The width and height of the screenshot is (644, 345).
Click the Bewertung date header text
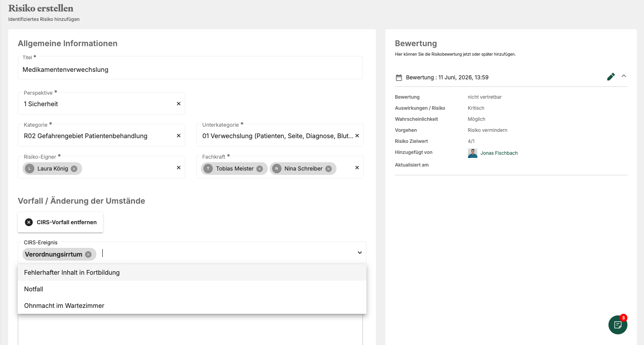447,77
